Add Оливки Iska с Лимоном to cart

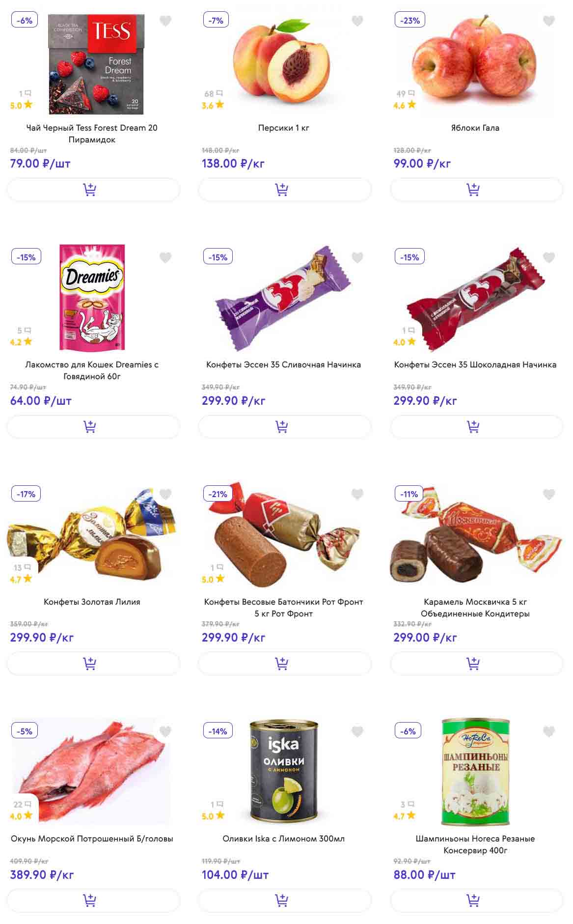[x=285, y=900]
